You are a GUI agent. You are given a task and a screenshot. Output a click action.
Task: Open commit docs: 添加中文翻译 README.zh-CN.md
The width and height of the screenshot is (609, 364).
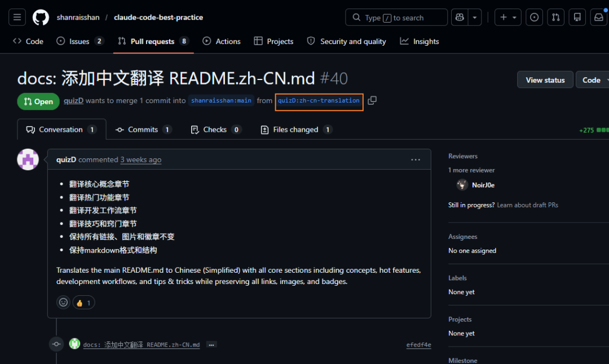[142, 345]
